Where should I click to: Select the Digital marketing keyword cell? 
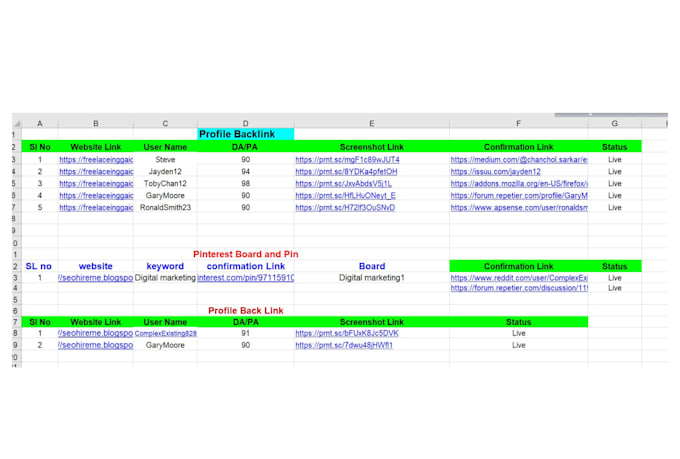click(165, 278)
